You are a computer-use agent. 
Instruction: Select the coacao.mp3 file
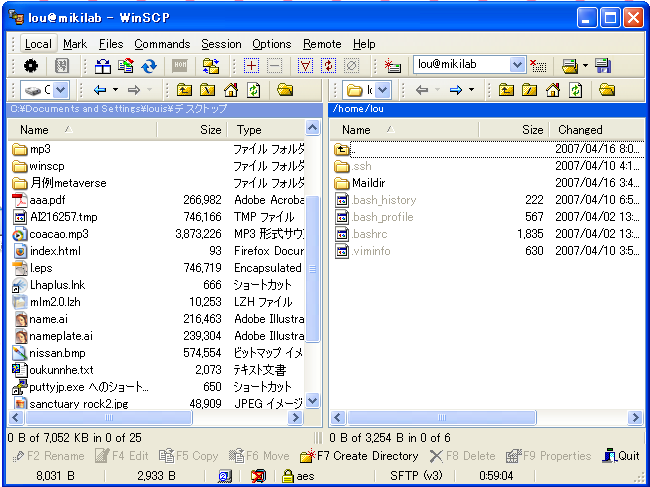pos(59,234)
